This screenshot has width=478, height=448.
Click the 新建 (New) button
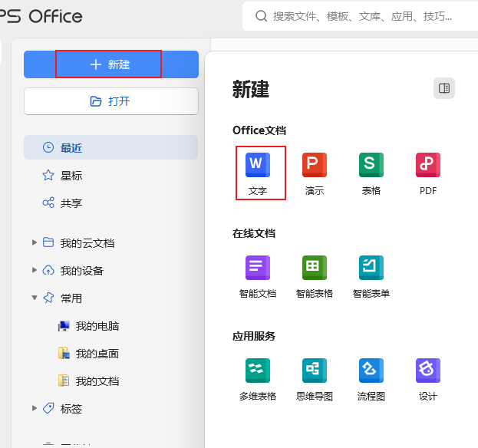click(111, 64)
